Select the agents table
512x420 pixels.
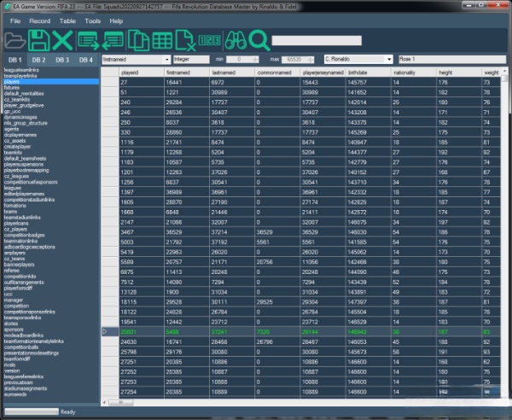click(11, 129)
